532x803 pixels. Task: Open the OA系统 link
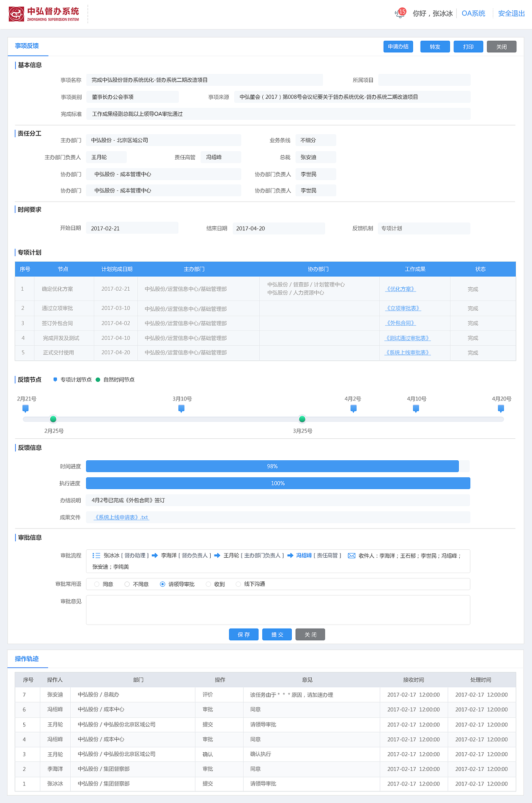pyautogui.click(x=473, y=13)
